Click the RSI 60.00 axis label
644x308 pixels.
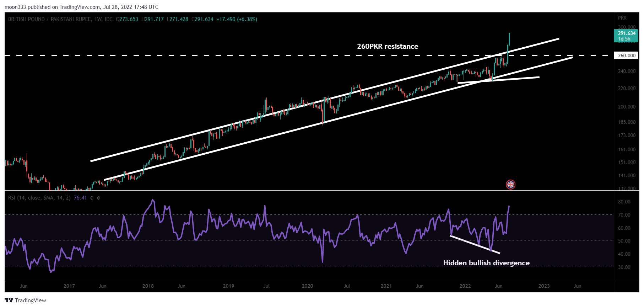(624, 228)
